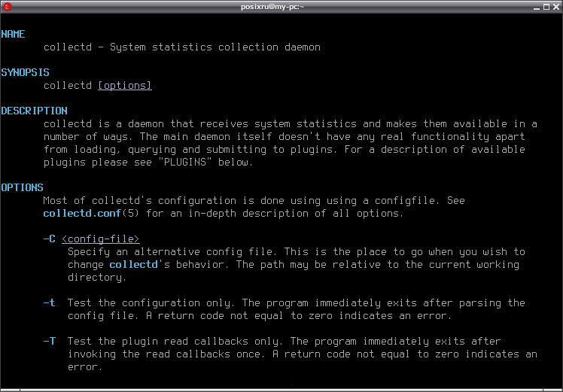Click the OPTIONS section heading

tap(22, 188)
